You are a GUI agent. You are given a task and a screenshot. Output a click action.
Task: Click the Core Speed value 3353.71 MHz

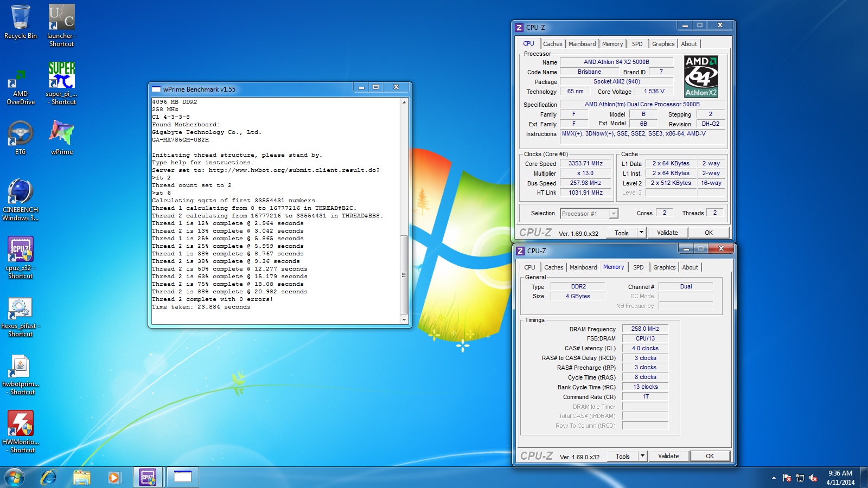point(585,163)
